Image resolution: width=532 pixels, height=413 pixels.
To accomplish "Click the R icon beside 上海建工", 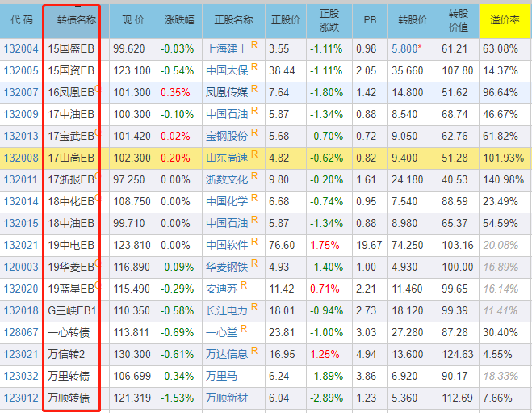I will click(254, 45).
